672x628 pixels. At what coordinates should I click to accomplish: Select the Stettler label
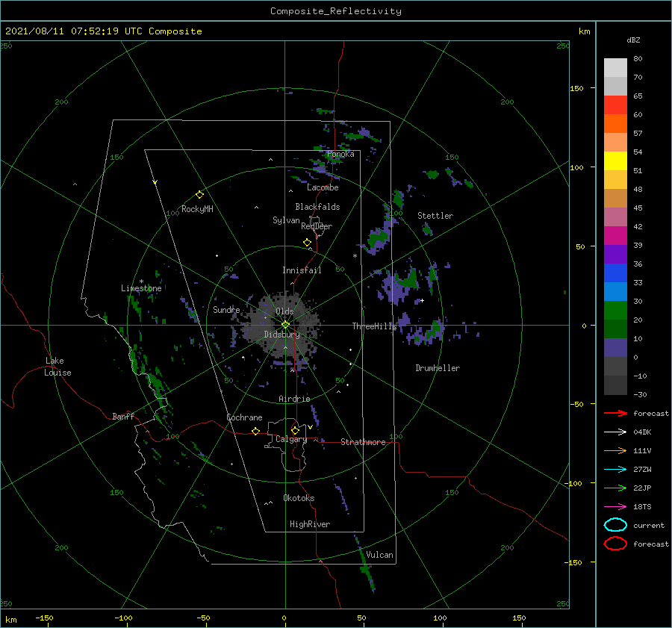point(435,216)
